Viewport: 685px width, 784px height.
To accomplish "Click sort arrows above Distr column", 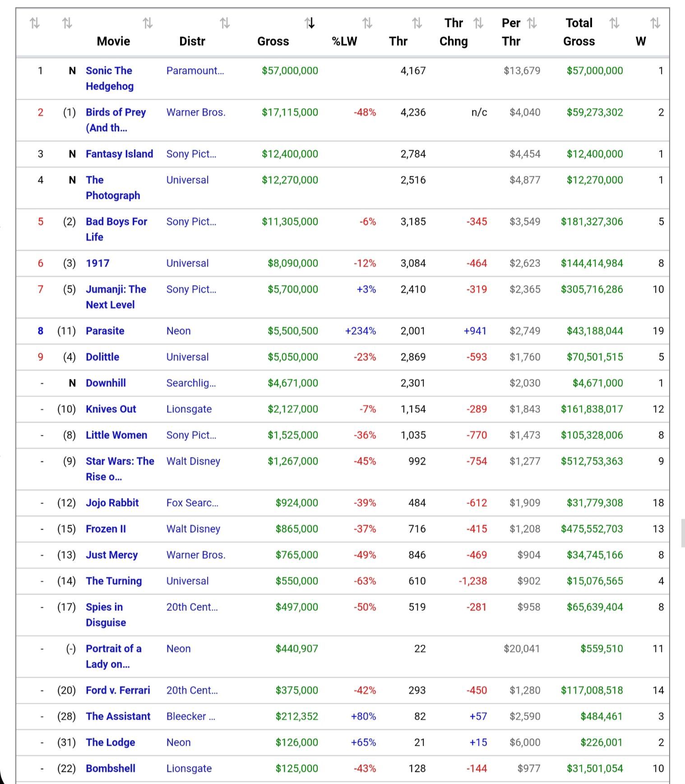I will point(225,23).
